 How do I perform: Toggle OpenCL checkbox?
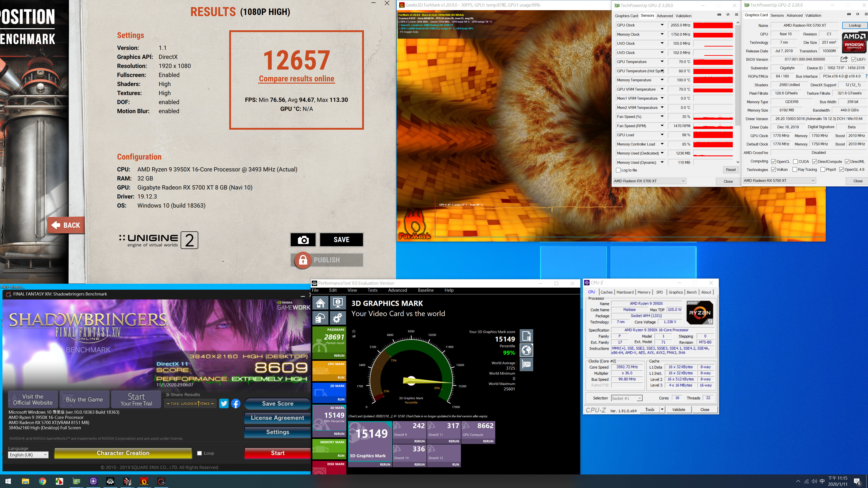(774, 162)
